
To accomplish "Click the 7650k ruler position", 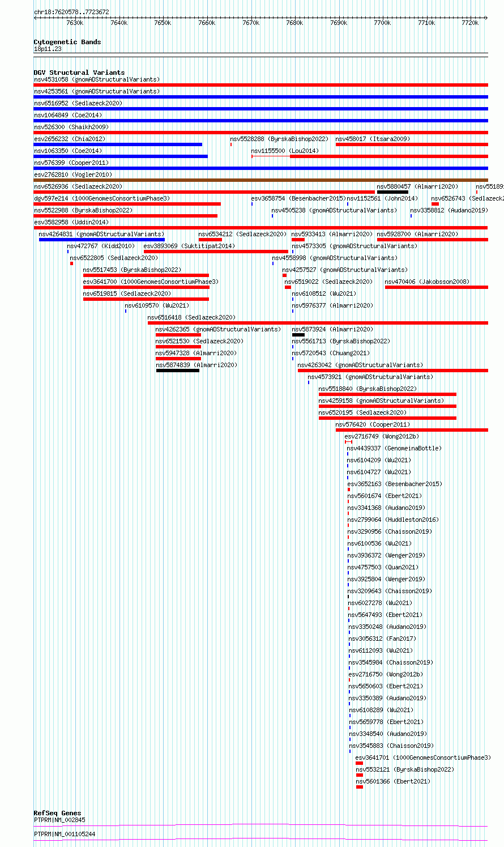I will (163, 23).
